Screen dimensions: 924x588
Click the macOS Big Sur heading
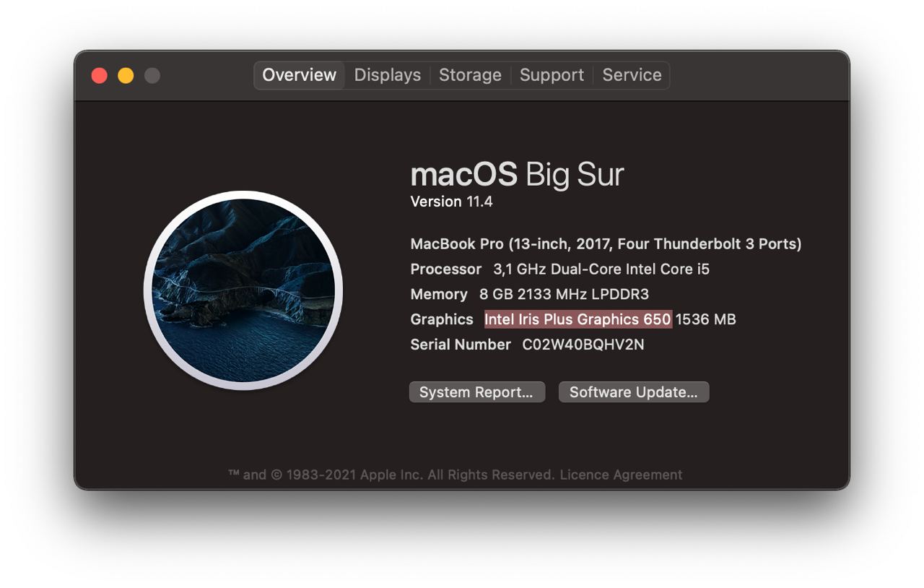517,174
